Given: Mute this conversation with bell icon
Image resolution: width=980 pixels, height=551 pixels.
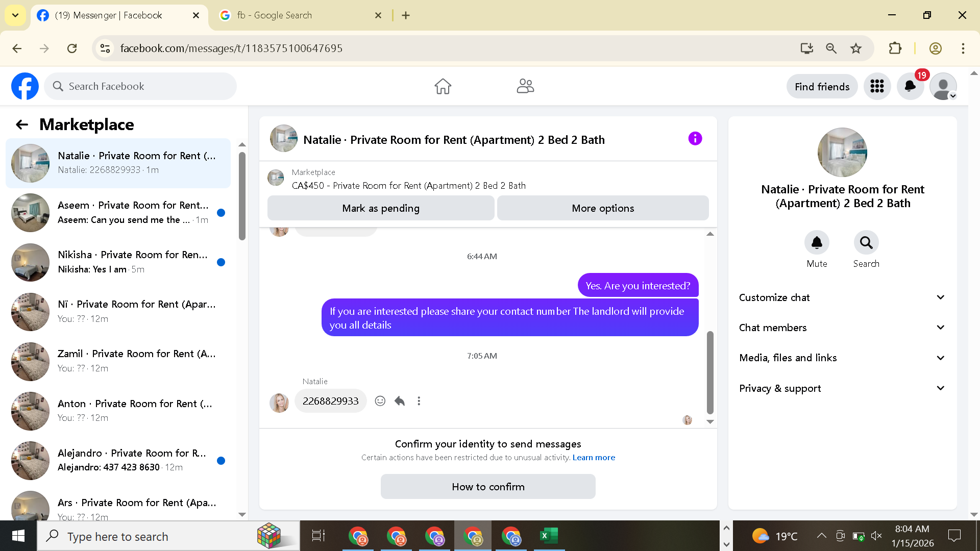Looking at the screenshot, I should tap(817, 242).
